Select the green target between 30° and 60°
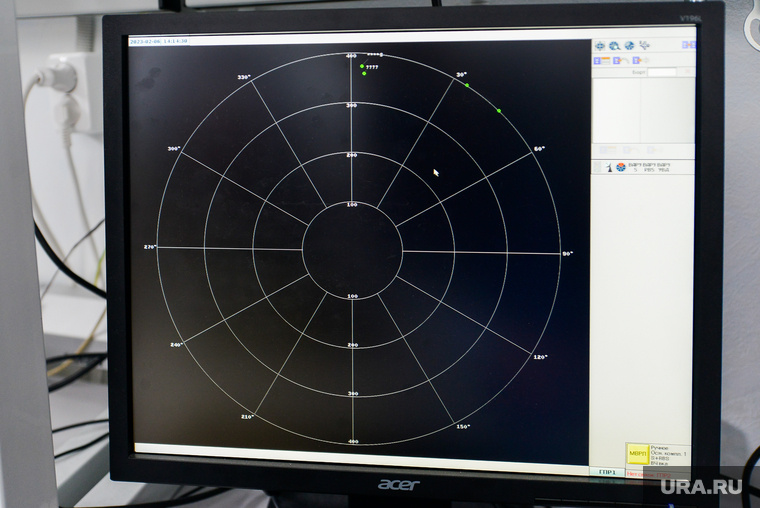This screenshot has height=508, width=760. (x=499, y=111)
